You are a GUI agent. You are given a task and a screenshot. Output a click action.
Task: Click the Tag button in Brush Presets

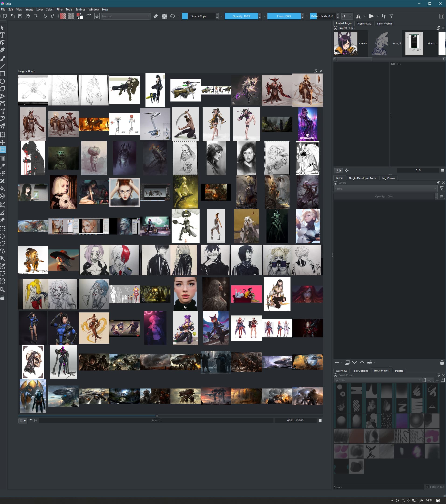tap(428, 380)
